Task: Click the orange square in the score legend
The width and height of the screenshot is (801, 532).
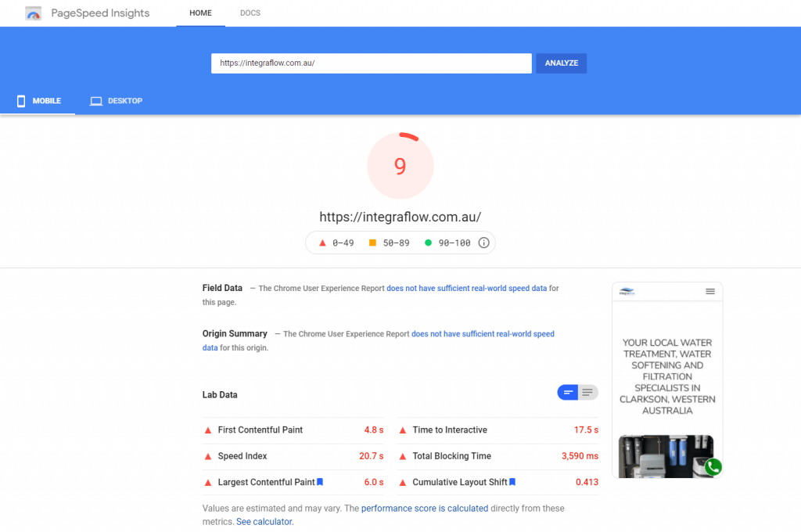Action: pos(374,243)
